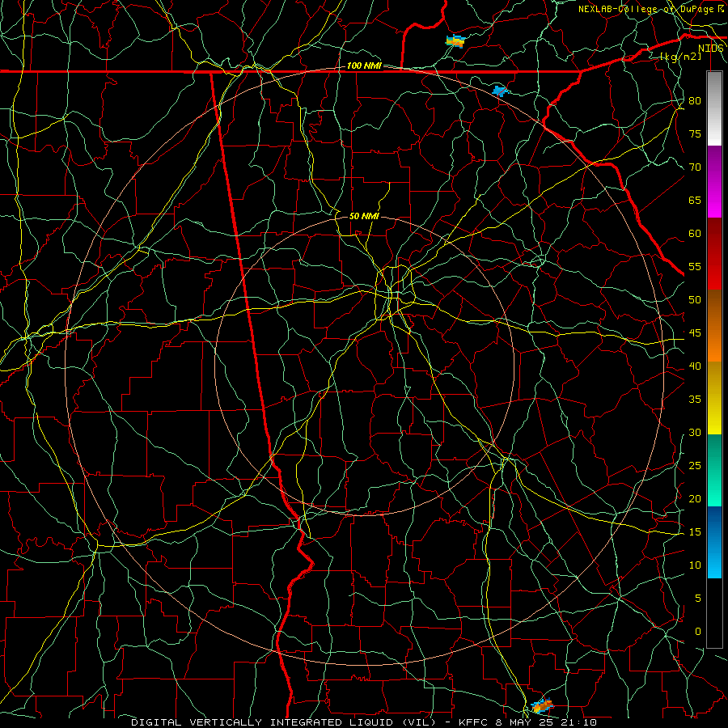
Task: Click the yellow-orange VIL echo near the top
Action: (455, 41)
